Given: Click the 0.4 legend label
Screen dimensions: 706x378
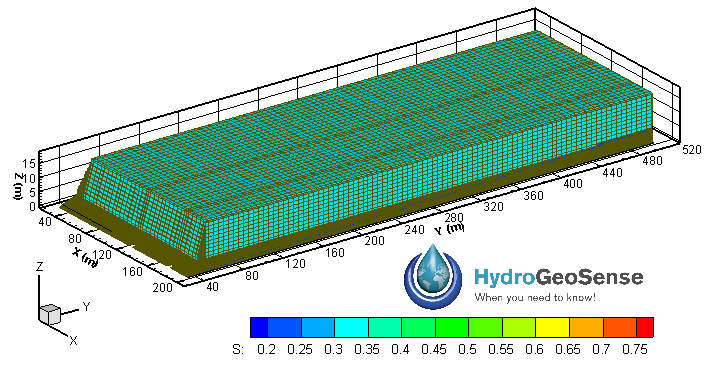Looking at the screenshot, I should click(400, 350).
